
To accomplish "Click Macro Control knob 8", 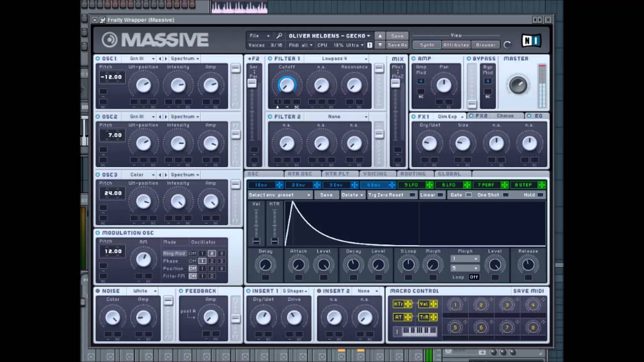I will 533,328.
